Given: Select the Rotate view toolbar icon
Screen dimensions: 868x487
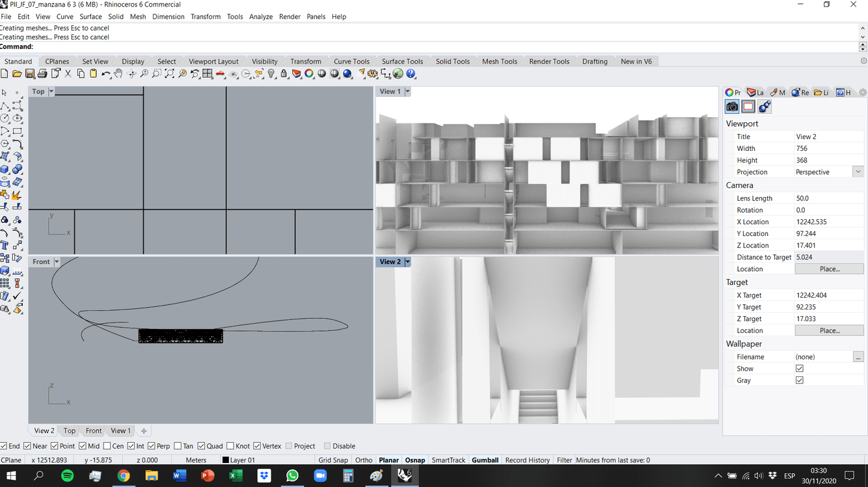Looking at the screenshot, I should 131,73.
